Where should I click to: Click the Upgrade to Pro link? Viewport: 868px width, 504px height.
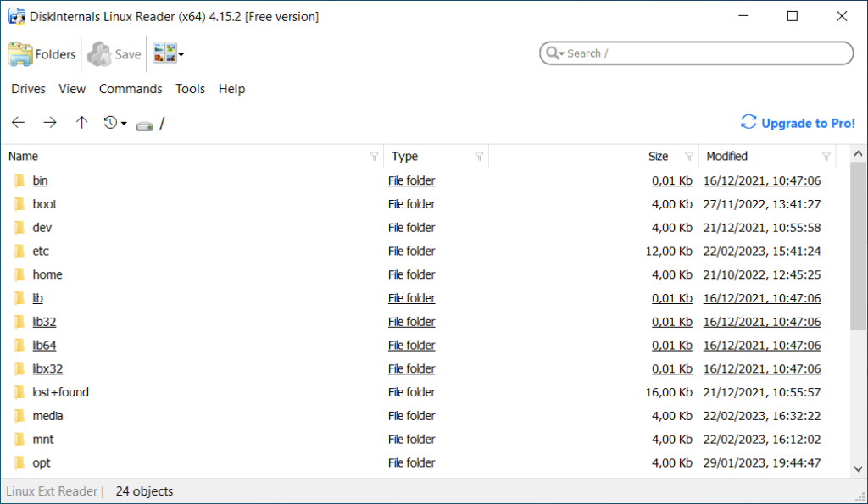pyautogui.click(x=798, y=123)
